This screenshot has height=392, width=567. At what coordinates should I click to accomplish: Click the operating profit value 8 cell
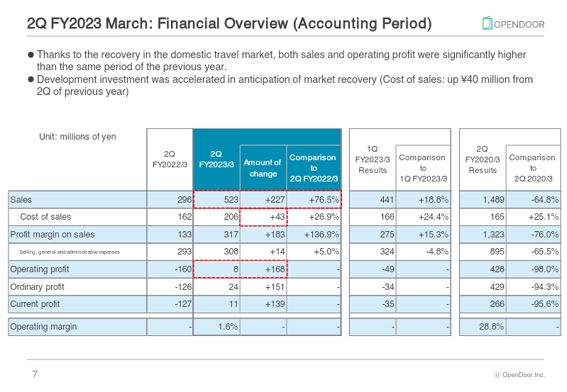click(x=216, y=269)
